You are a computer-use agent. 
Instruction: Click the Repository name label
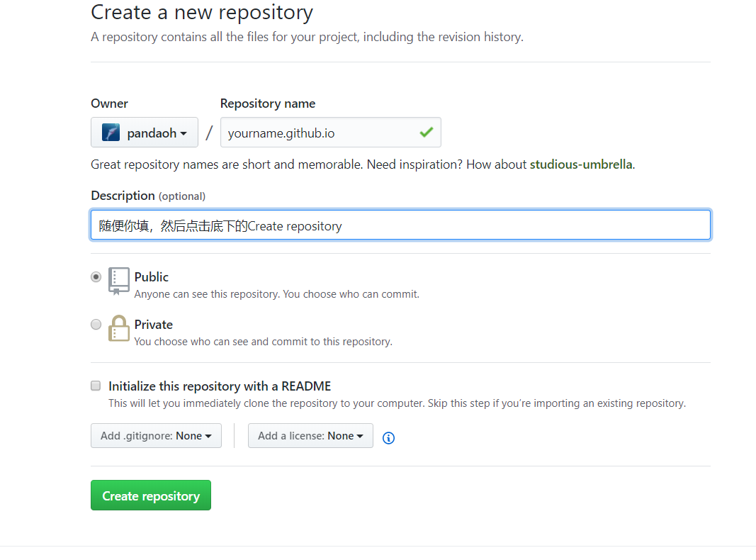coord(268,103)
